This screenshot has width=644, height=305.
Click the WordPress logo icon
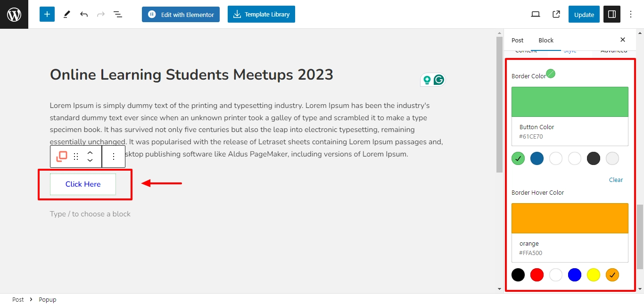(x=14, y=14)
